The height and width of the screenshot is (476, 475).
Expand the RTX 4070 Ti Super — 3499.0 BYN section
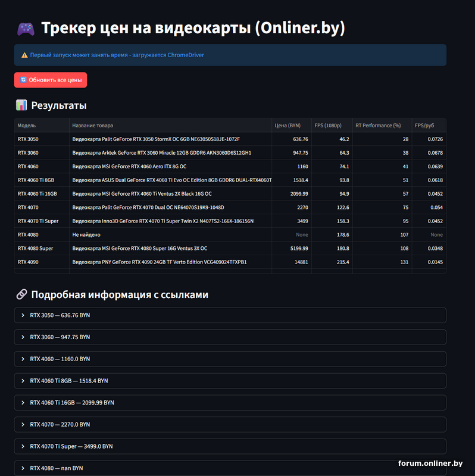[230, 446]
